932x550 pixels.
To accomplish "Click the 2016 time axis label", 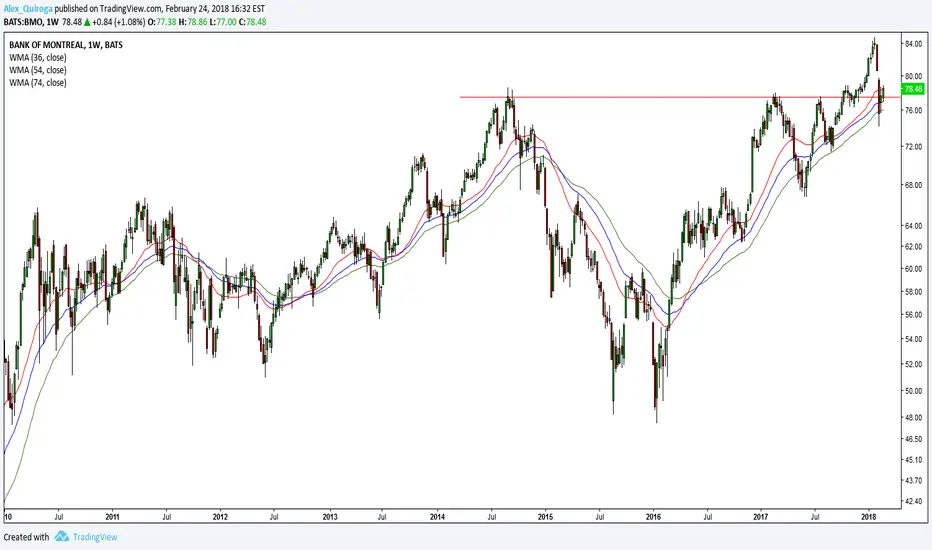I will (653, 517).
